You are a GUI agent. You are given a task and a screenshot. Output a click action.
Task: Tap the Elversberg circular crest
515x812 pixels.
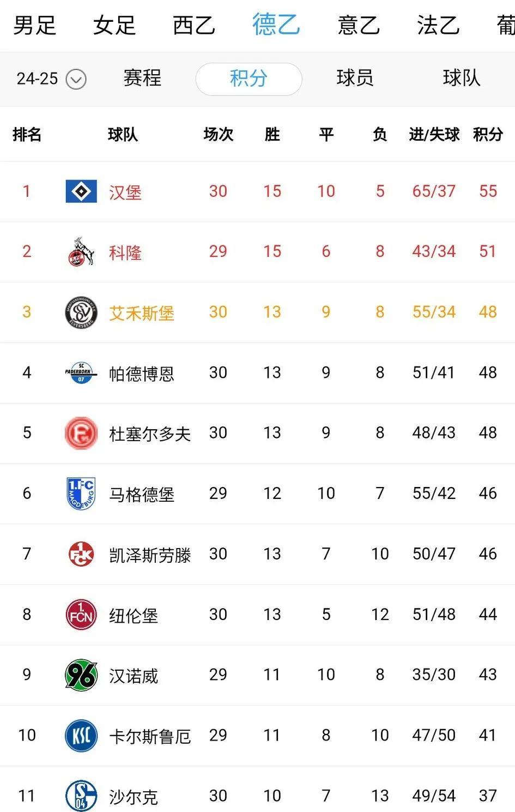point(81,312)
